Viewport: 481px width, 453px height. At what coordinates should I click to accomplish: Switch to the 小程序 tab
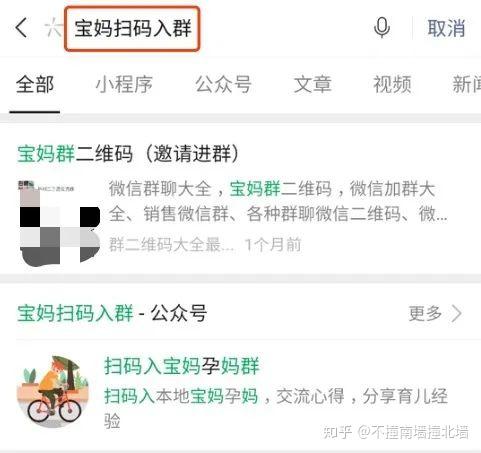tap(124, 84)
